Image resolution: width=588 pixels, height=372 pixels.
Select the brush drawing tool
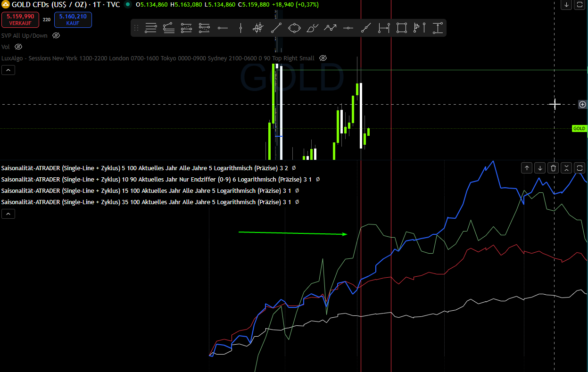(312, 28)
